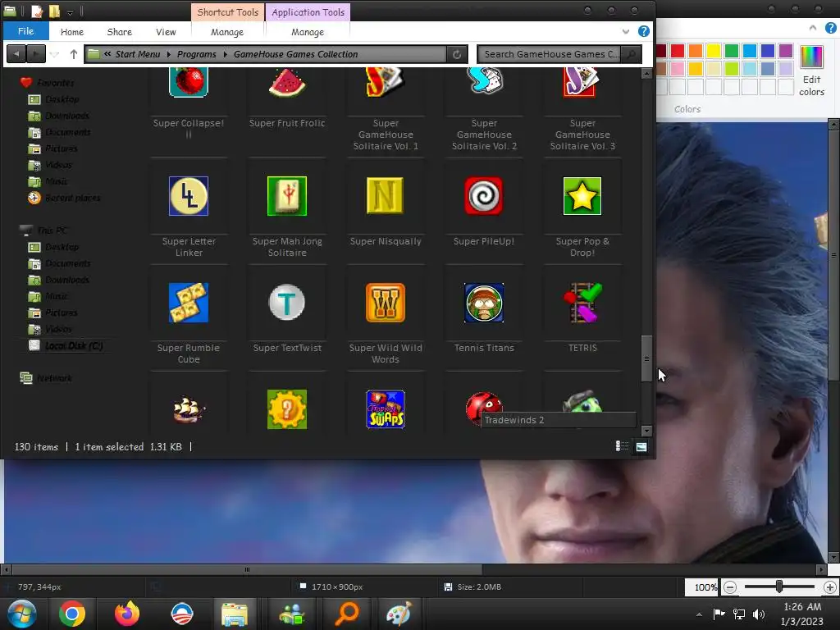Select the Super Wild Wild Words icon
Viewport: 840px width, 630px height.
coord(386,303)
